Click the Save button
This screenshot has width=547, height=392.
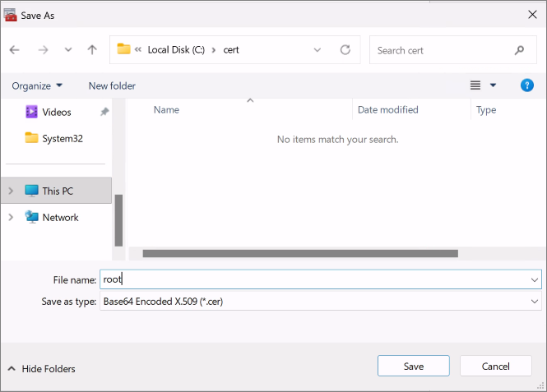pyautogui.click(x=414, y=366)
